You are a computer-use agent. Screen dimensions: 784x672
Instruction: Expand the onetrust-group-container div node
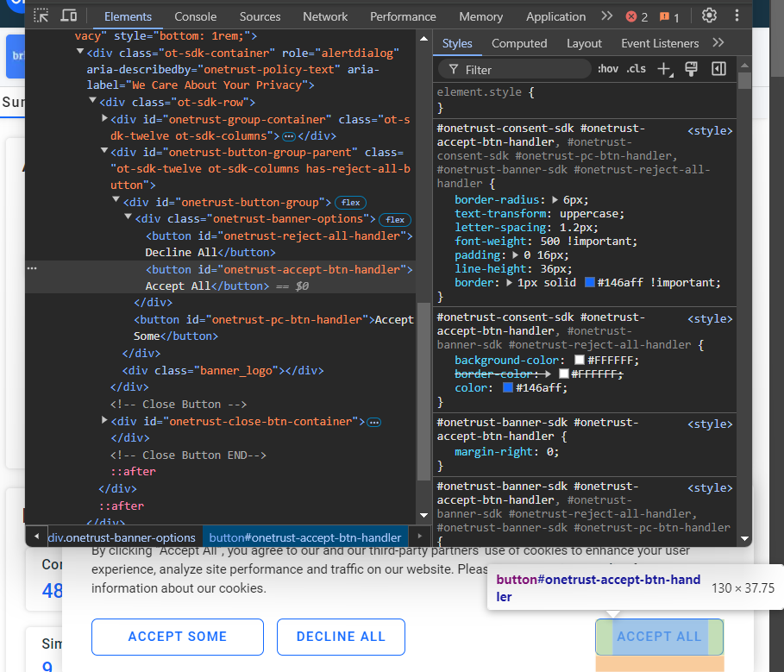pos(105,119)
